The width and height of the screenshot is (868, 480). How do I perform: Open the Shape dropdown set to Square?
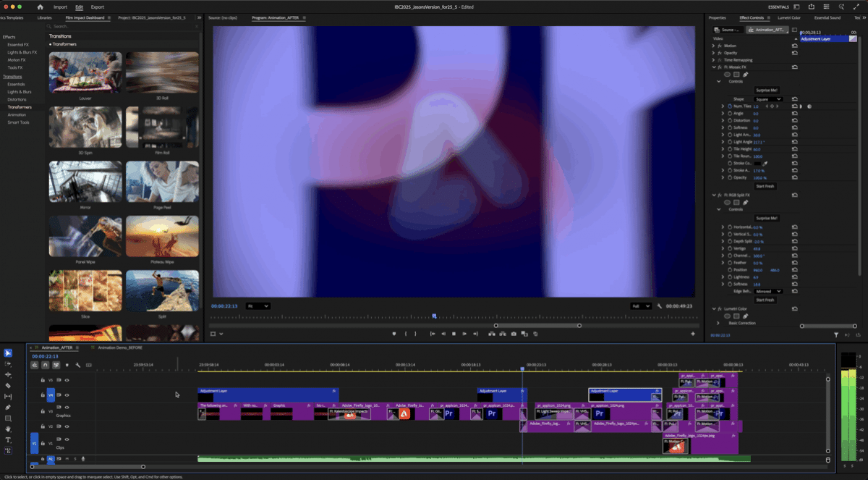768,99
